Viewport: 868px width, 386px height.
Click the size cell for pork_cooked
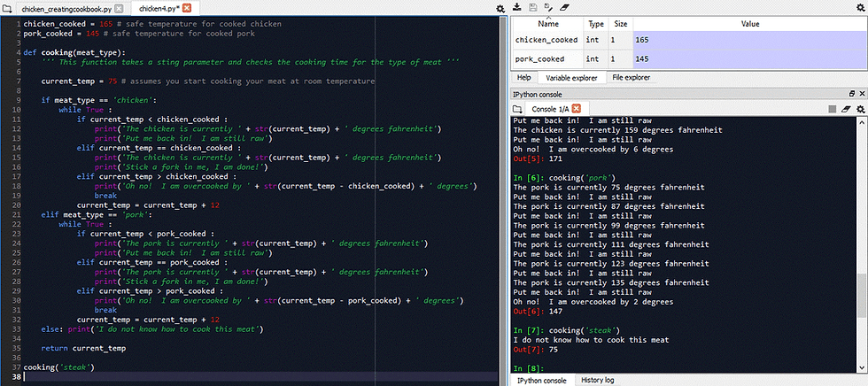pyautogui.click(x=621, y=58)
